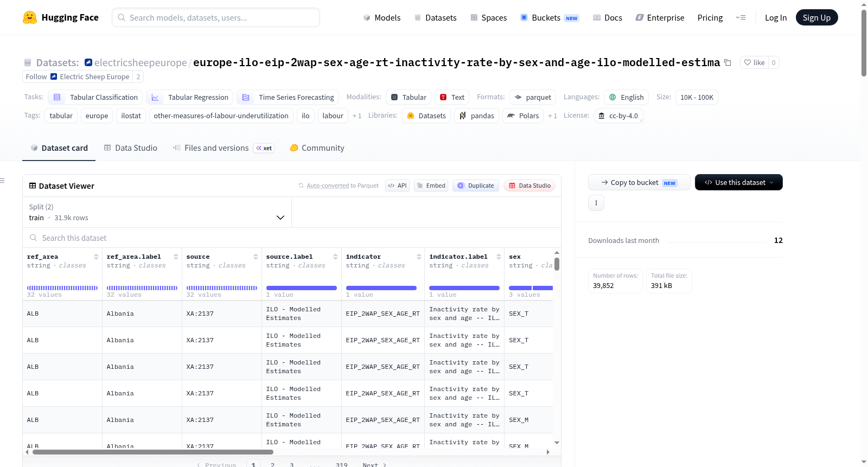This screenshot has width=868, height=467.
Task: Filter by the parquet format tag
Action: pos(533,97)
